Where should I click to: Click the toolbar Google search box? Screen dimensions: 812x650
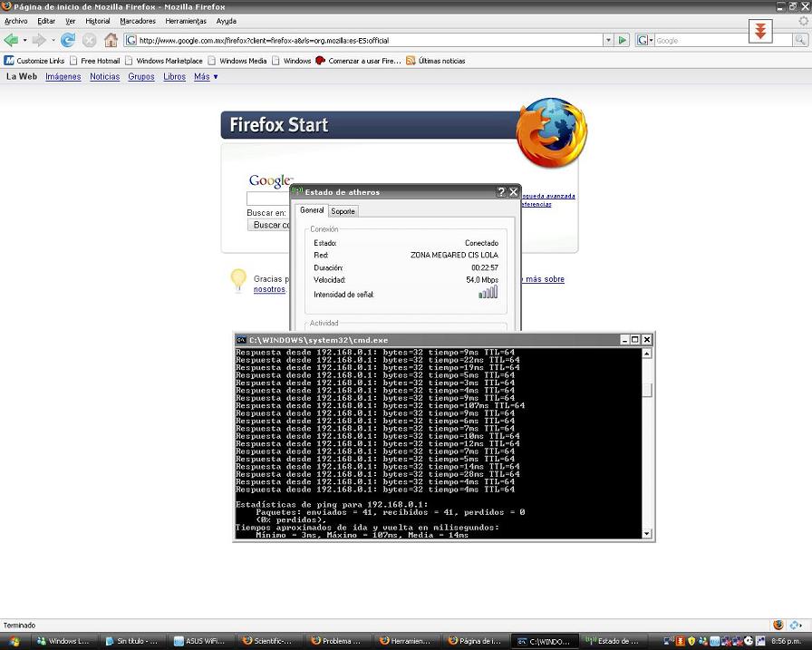(723, 41)
